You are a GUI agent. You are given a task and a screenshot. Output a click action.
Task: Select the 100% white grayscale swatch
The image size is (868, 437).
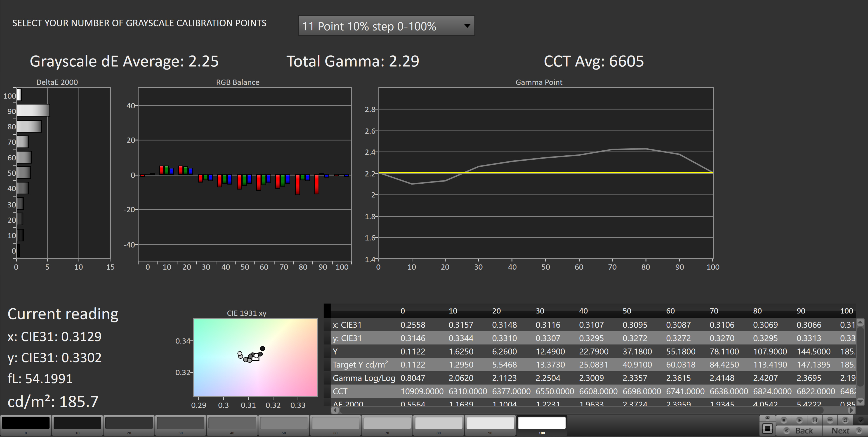point(542,423)
